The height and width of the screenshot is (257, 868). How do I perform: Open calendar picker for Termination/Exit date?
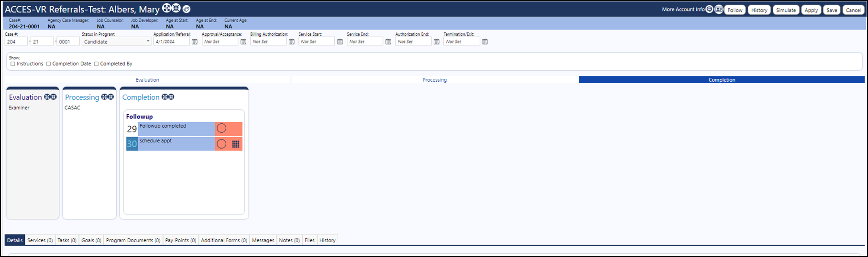pyautogui.click(x=485, y=42)
